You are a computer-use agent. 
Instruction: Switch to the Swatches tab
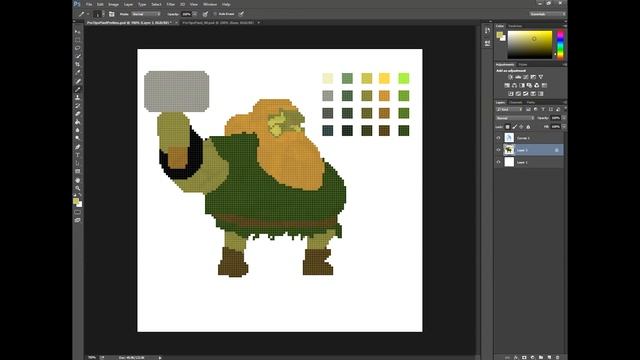point(515,26)
